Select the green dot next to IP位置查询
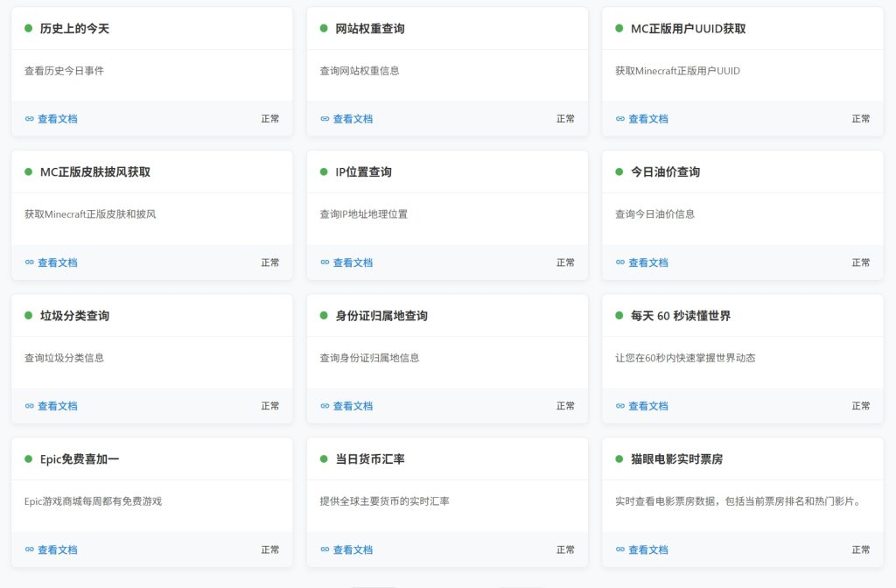 [324, 171]
